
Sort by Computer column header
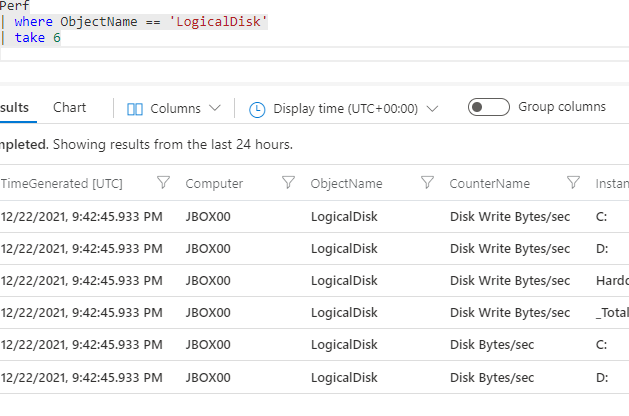214,184
